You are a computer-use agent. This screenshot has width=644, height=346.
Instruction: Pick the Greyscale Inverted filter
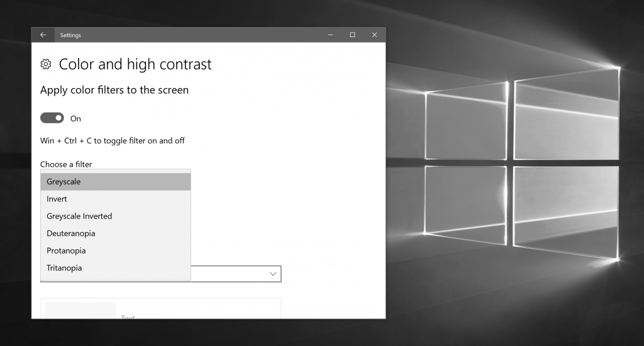click(x=116, y=216)
